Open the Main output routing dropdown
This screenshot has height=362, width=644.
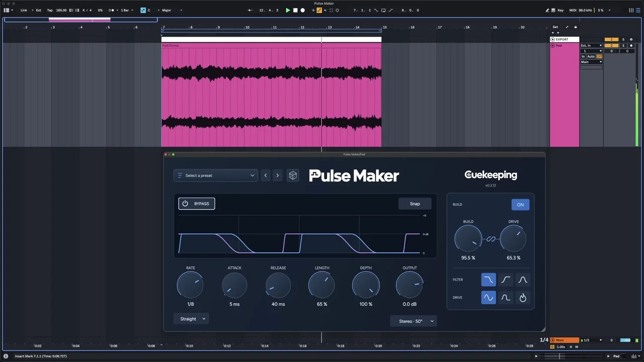592,62
